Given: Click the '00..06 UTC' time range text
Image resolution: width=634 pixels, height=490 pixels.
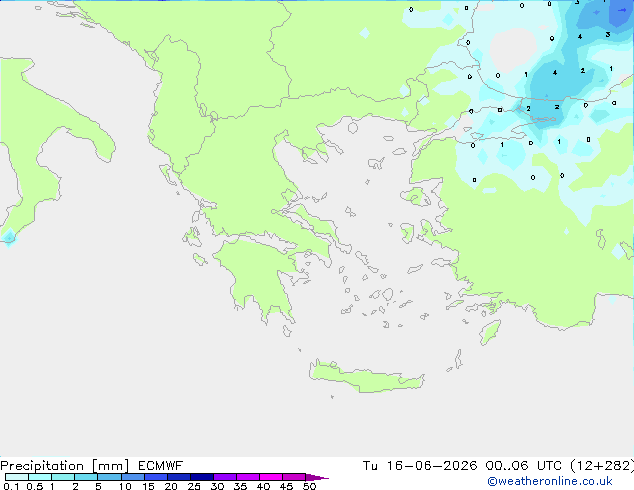Looking at the screenshot, I should (523, 466).
